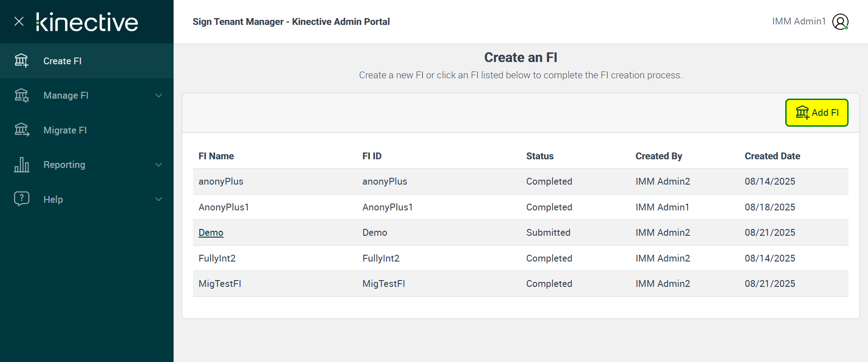
Task: Click the Migrate FI arrow-bank icon
Action: [21, 130]
